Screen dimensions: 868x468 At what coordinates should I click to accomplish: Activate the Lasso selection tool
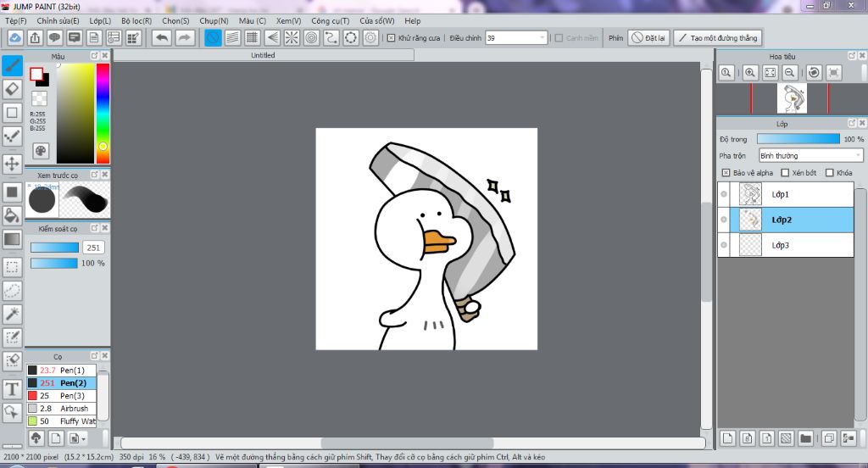tap(12, 290)
